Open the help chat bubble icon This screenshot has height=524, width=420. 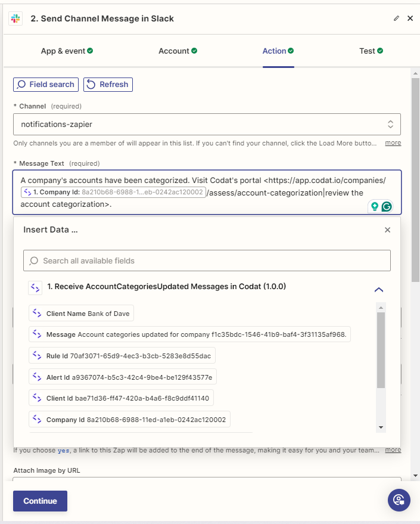click(399, 500)
